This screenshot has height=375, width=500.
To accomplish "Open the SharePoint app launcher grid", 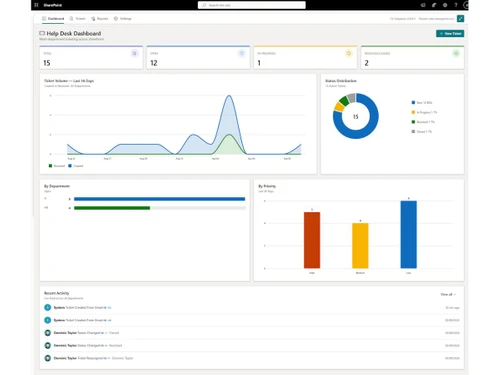I will pyautogui.click(x=36, y=5).
